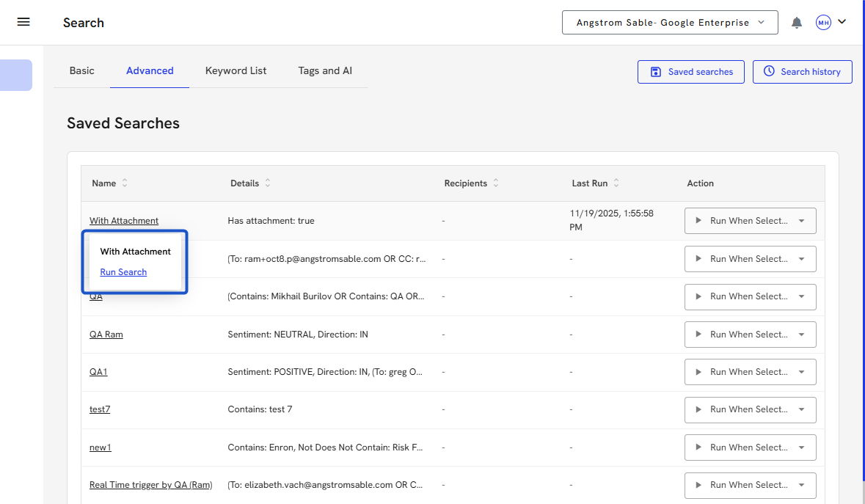The height and width of the screenshot is (504, 865).
Task: Open the Tags and AI tab
Action: coord(325,71)
